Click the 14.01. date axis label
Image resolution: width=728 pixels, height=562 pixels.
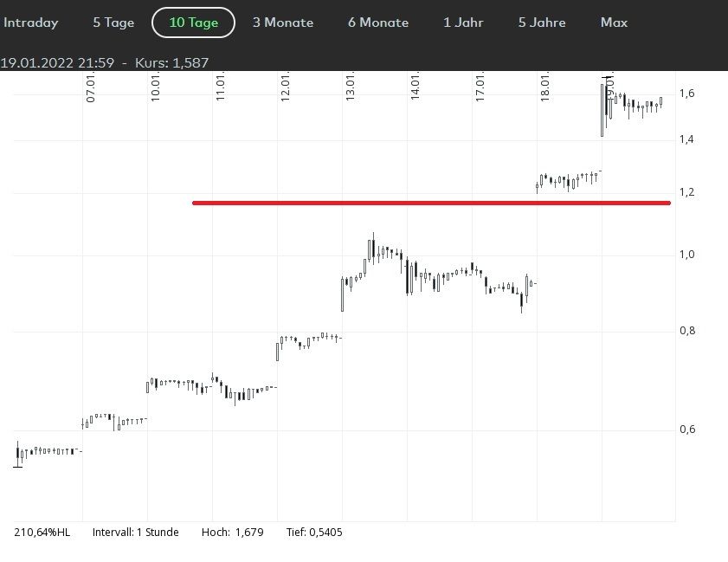[x=416, y=89]
